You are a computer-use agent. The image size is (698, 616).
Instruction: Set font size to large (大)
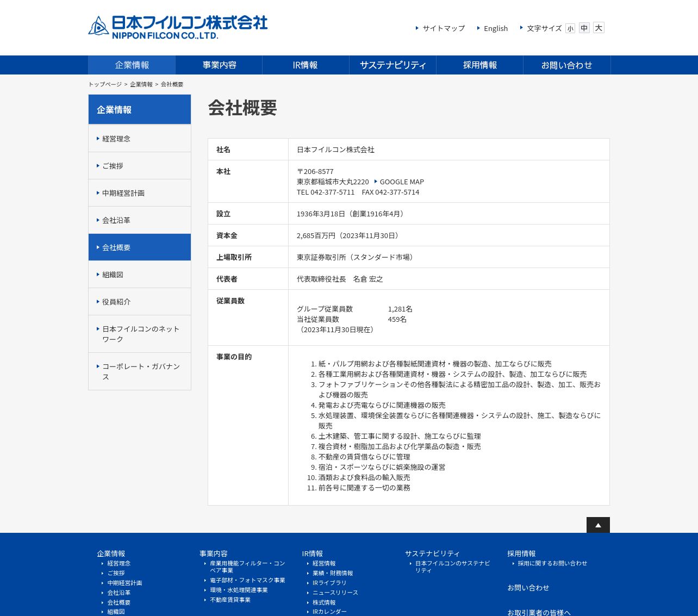pyautogui.click(x=599, y=27)
